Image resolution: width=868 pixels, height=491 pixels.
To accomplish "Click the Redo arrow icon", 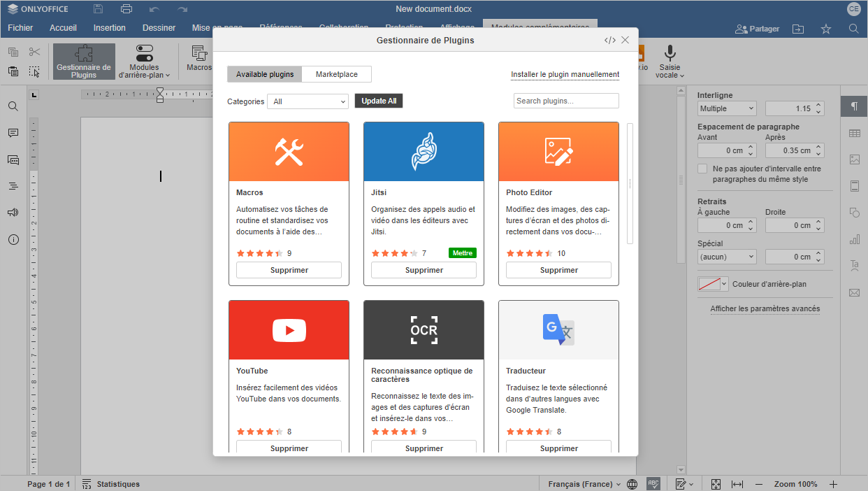I will pos(182,9).
